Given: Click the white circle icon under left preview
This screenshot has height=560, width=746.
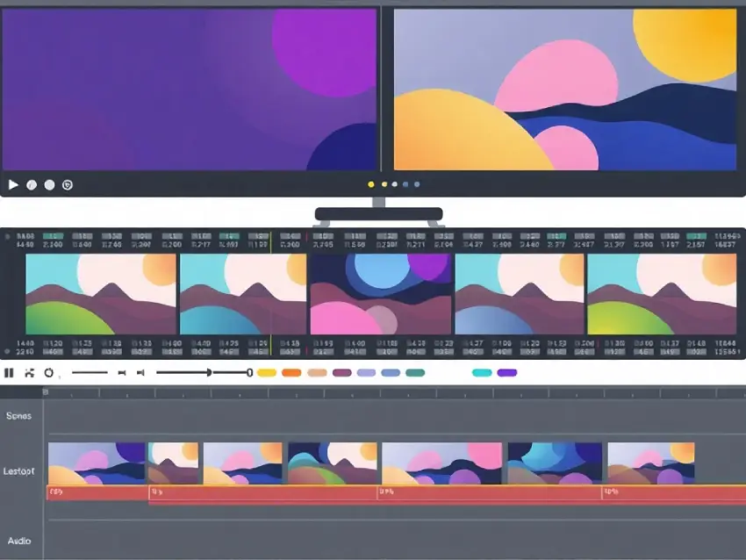Looking at the screenshot, I should pos(49,185).
